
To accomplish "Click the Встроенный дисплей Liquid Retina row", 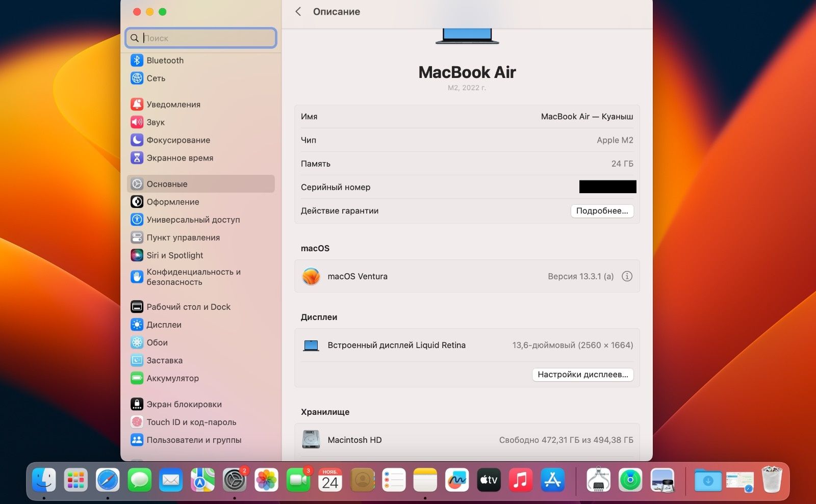I will pos(467,345).
